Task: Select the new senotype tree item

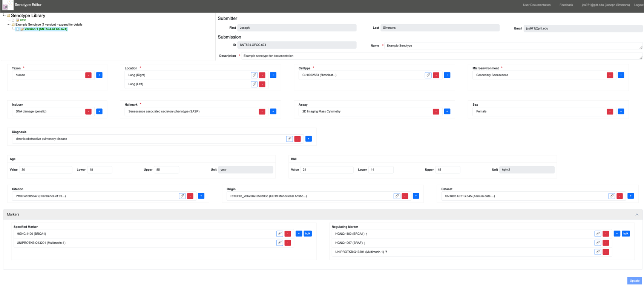Action: pyautogui.click(x=23, y=20)
